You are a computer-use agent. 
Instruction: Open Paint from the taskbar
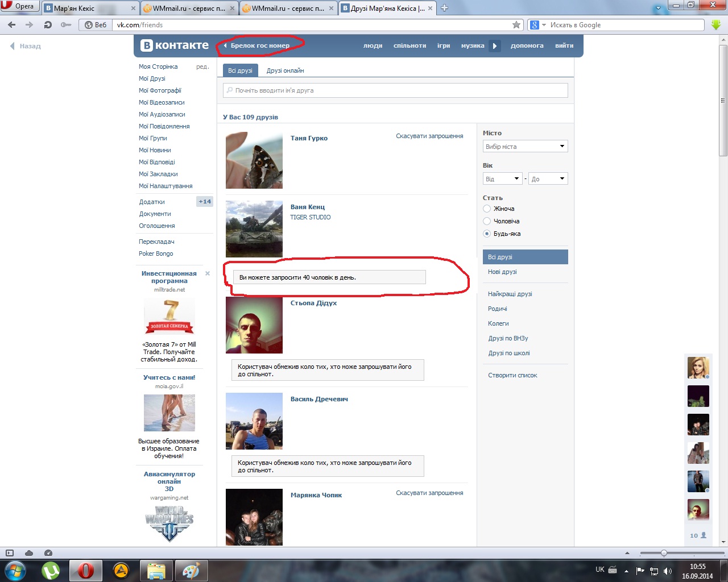191,570
